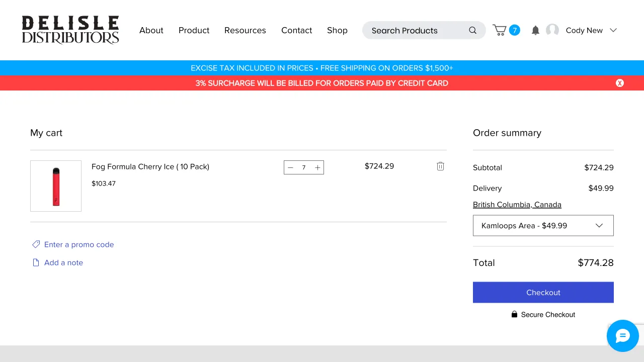Dismiss the red surcharge banner
This screenshot has height=362, width=644.
[x=620, y=83]
